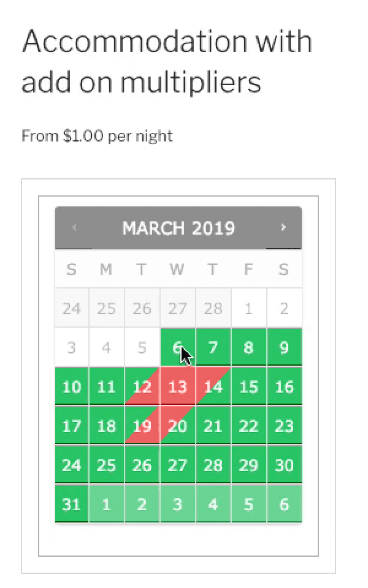The height and width of the screenshot is (588, 368).
Task: Select available date March 7
Action: (x=213, y=347)
